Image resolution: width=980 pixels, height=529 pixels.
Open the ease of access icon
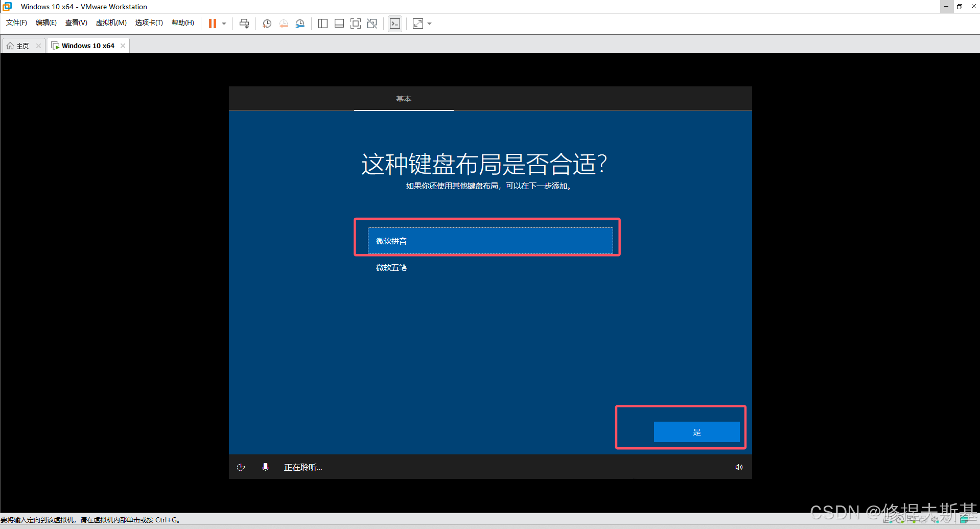point(241,467)
